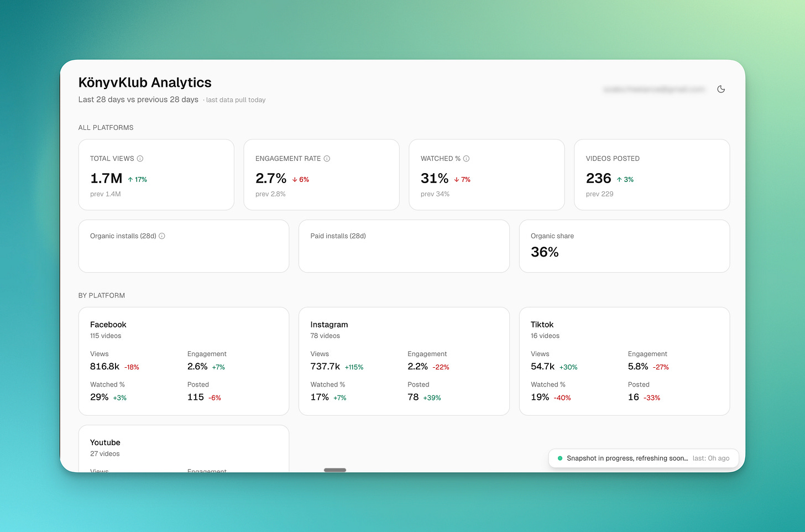Click the Organic share 36% card
805x532 pixels.
pos(624,246)
